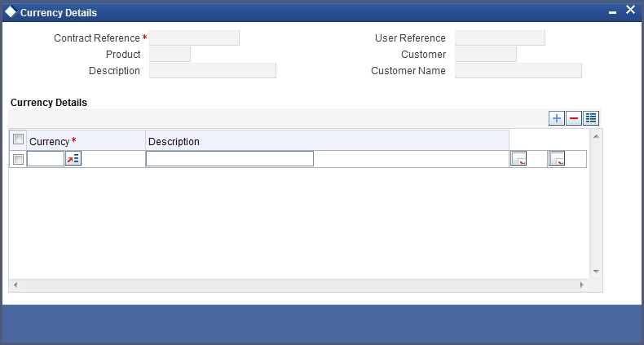Minimize the Currency Details window
This screenshot has height=345, width=644.
click(612, 13)
